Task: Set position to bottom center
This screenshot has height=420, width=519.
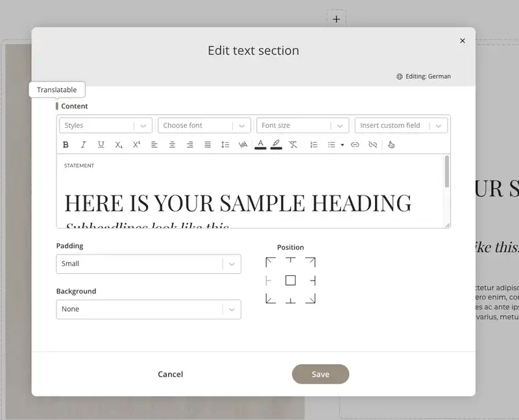Action: point(291,301)
